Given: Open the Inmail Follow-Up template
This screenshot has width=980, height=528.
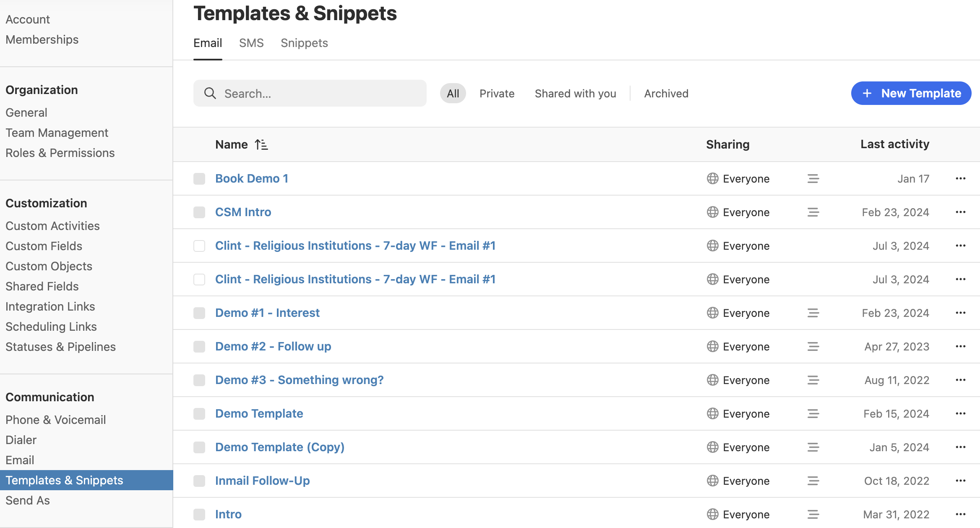Looking at the screenshot, I should click(x=262, y=481).
